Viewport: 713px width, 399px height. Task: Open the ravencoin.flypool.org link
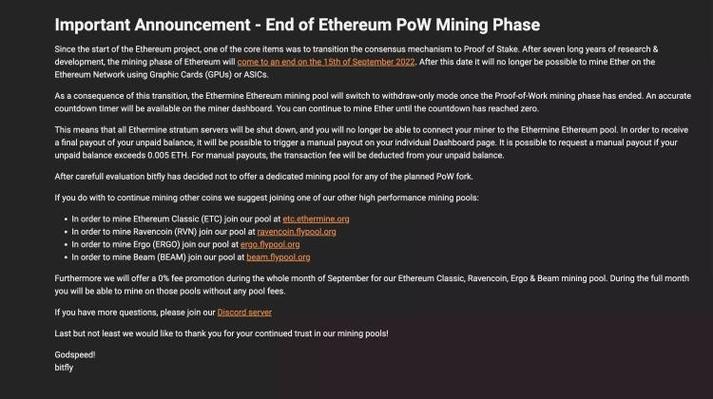coord(296,232)
